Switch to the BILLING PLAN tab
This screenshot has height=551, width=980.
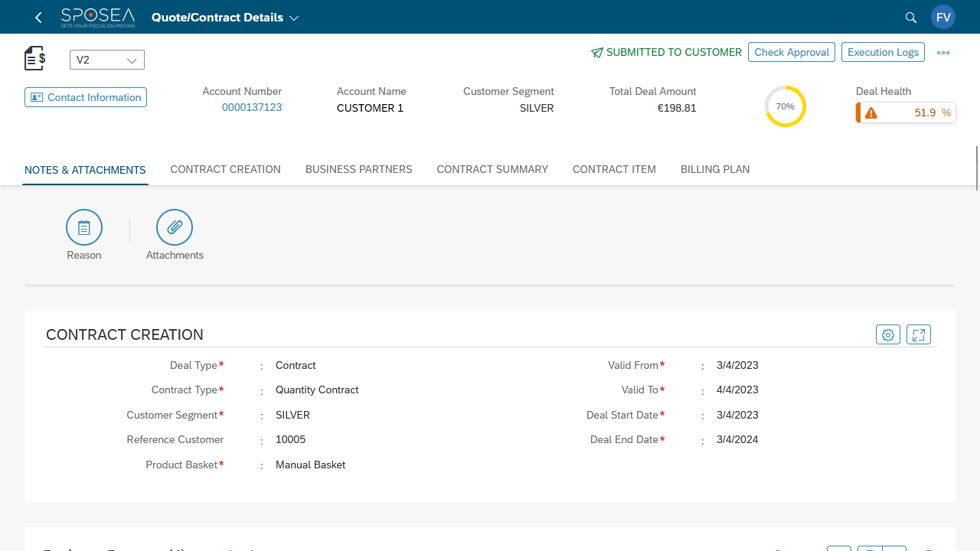[714, 169]
